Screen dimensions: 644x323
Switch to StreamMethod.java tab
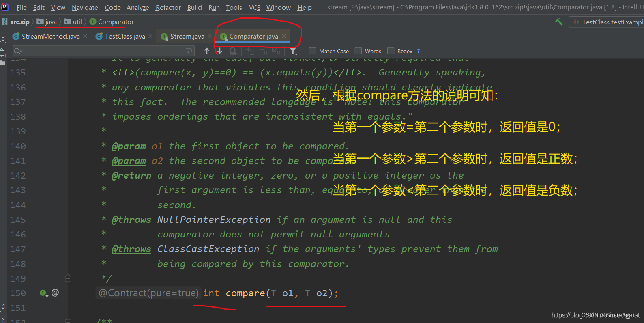[x=51, y=36]
